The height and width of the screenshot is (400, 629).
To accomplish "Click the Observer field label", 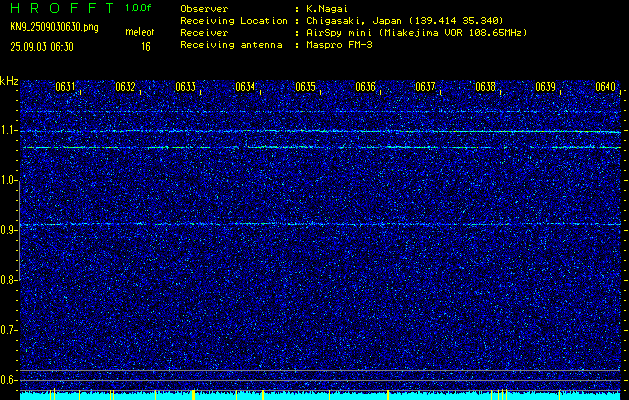I will [204, 8].
